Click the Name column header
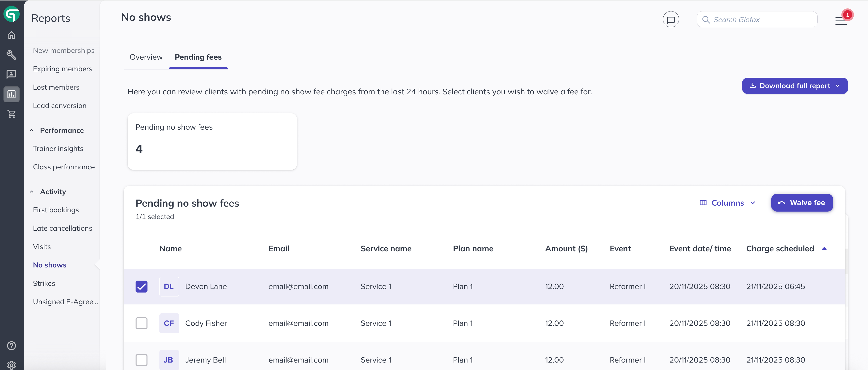Viewport: 868px width, 370px height. pyautogui.click(x=171, y=249)
